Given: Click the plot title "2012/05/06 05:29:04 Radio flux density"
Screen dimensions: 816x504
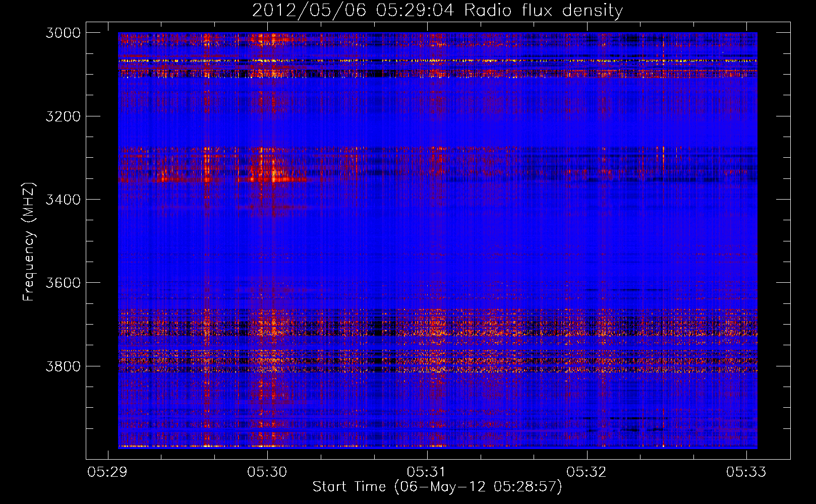Looking at the screenshot, I should coord(437,11).
